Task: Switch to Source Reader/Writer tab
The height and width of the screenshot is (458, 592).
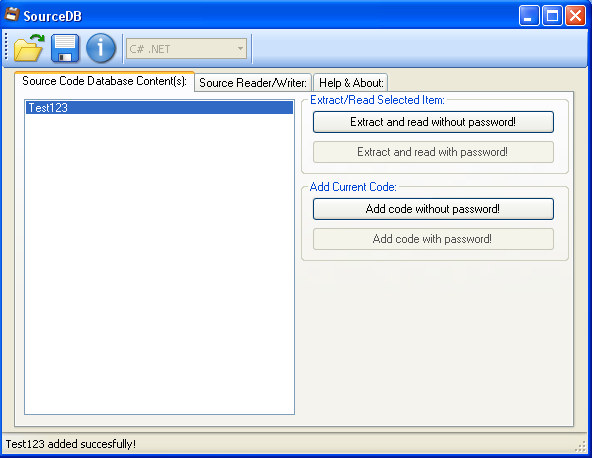Action: click(253, 83)
